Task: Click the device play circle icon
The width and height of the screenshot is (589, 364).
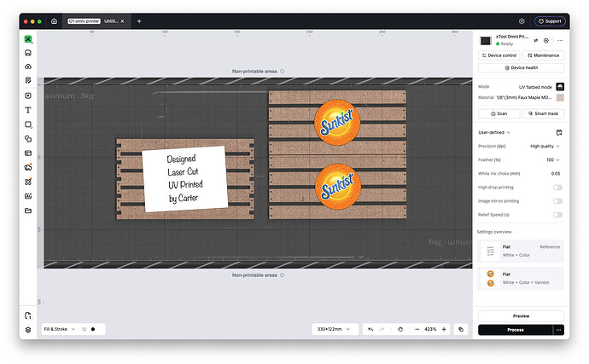Action: coord(546,40)
